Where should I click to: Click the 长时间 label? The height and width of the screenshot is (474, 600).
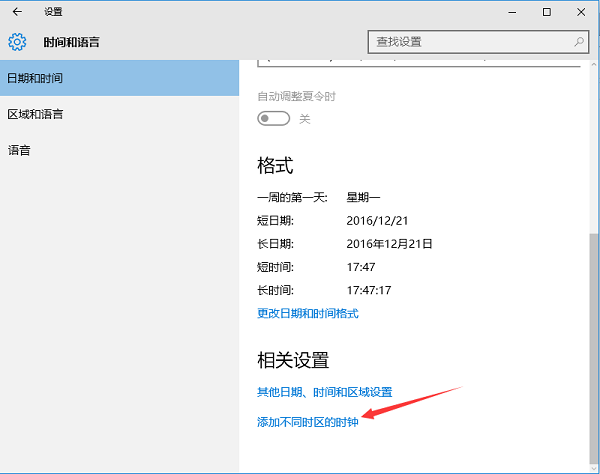(x=276, y=290)
